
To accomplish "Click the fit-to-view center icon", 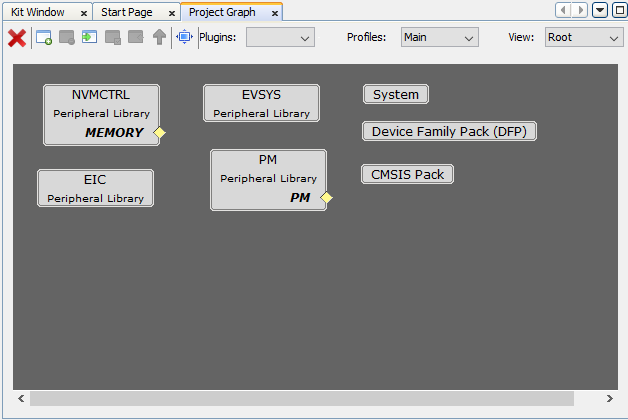I will click(x=184, y=37).
